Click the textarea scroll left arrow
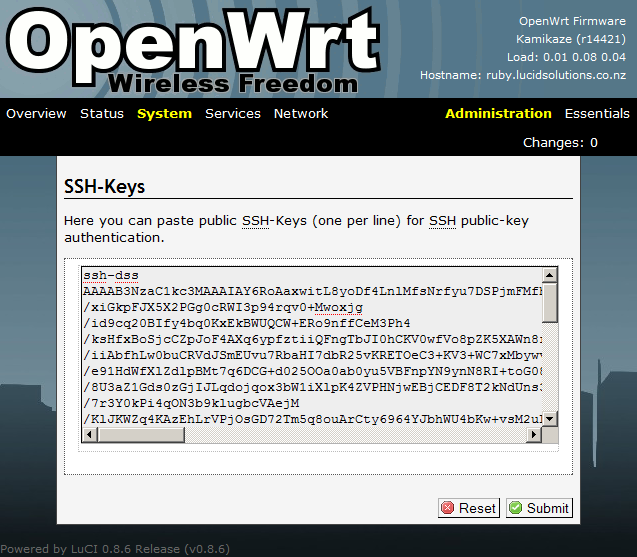The width and height of the screenshot is (637, 557). 89,435
